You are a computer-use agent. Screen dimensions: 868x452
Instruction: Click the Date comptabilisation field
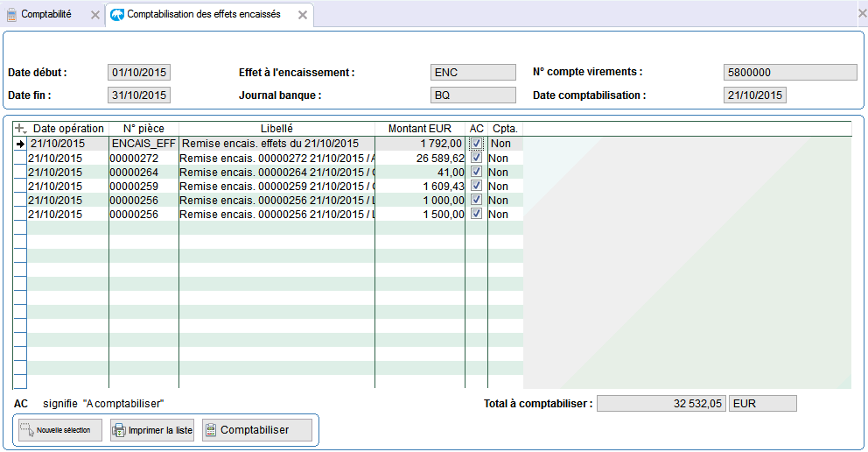pos(754,95)
